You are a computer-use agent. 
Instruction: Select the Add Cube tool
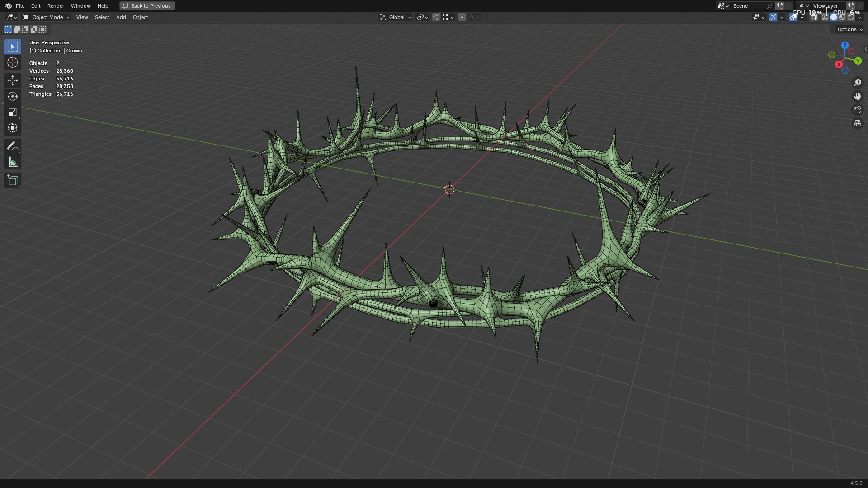pyautogui.click(x=13, y=180)
